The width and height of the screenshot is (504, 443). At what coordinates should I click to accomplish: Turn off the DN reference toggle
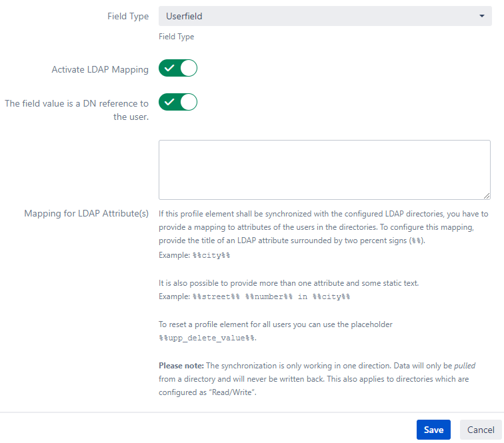pyautogui.click(x=178, y=102)
